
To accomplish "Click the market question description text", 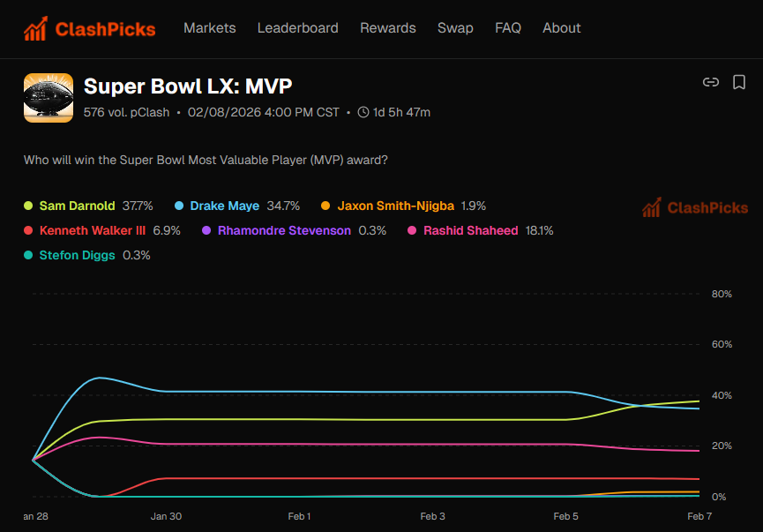I will tap(206, 161).
